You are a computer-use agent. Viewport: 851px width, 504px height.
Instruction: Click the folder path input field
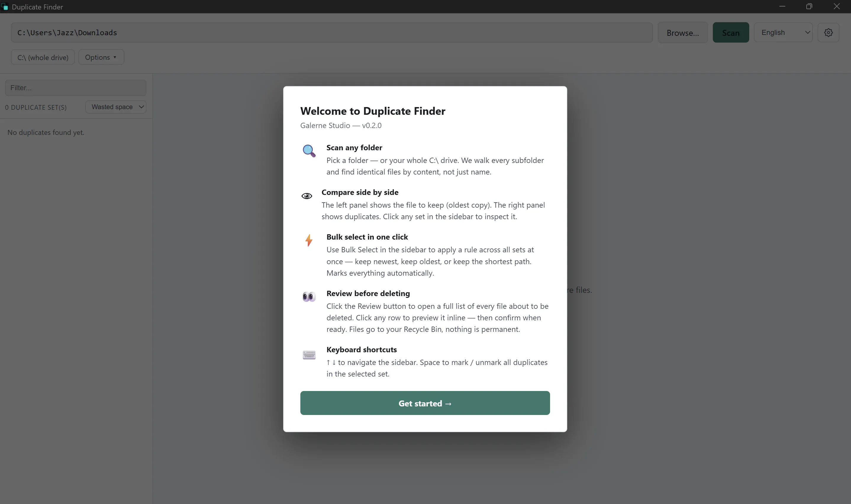tap(332, 33)
